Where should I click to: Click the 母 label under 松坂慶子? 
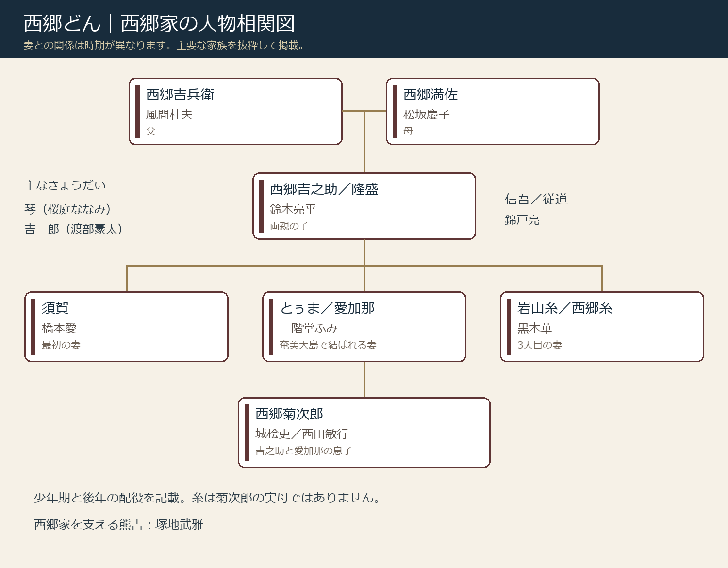[408, 131]
